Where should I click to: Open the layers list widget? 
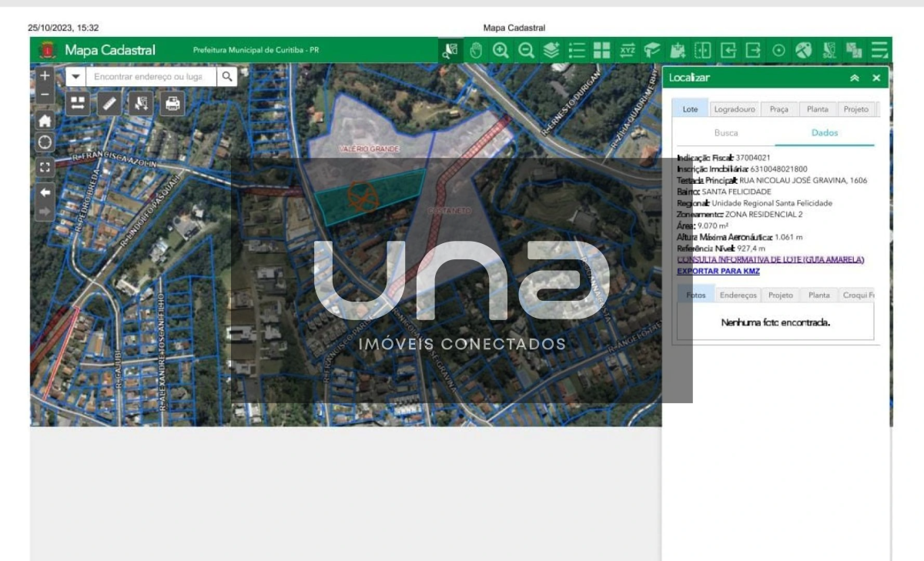[577, 51]
